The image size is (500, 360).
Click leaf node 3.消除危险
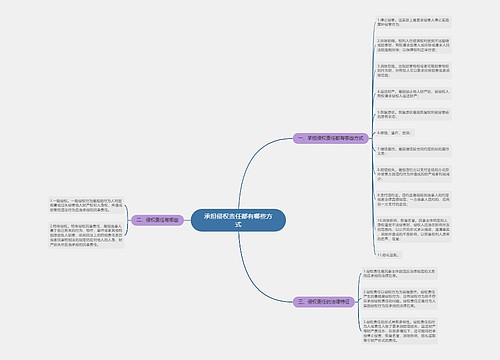click(413, 71)
